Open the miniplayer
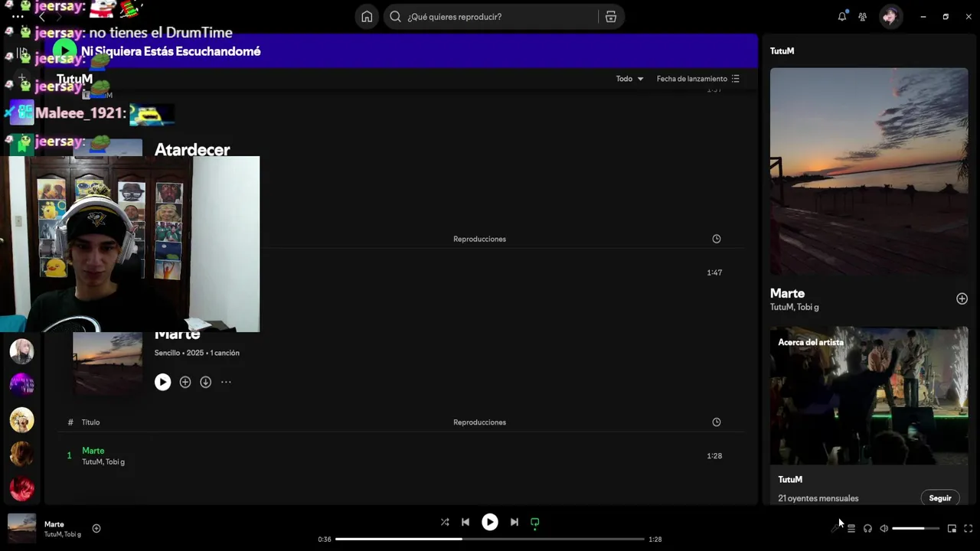Screen dimensions: 980x551 pyautogui.click(x=952, y=528)
